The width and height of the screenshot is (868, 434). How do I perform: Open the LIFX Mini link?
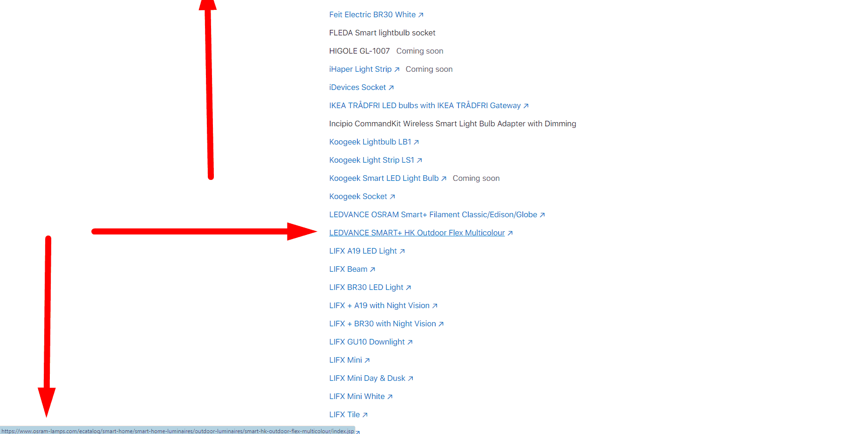point(345,360)
